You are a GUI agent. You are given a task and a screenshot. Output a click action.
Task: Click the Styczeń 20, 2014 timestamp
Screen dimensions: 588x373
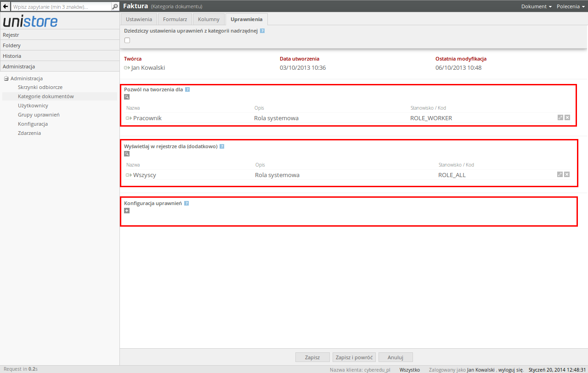tap(557, 370)
